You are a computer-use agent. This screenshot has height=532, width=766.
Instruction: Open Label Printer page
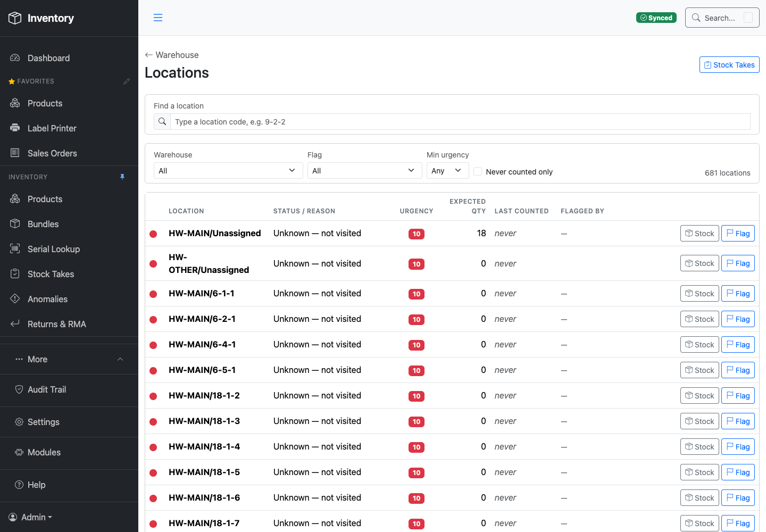coord(69,128)
